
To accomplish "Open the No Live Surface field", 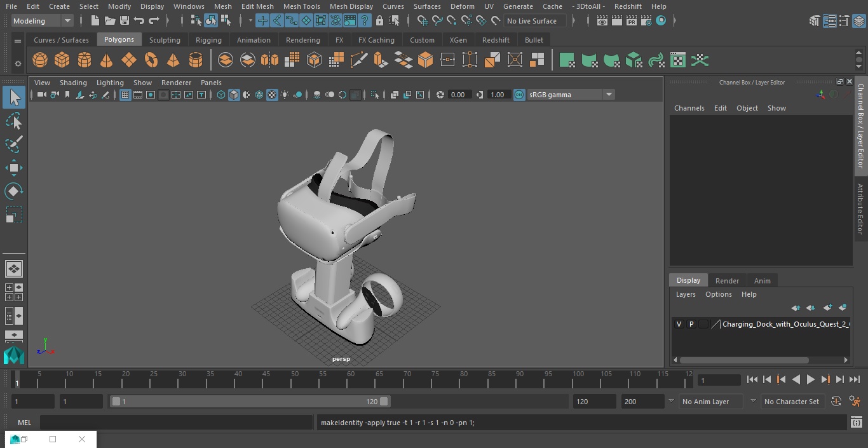I will click(x=536, y=21).
